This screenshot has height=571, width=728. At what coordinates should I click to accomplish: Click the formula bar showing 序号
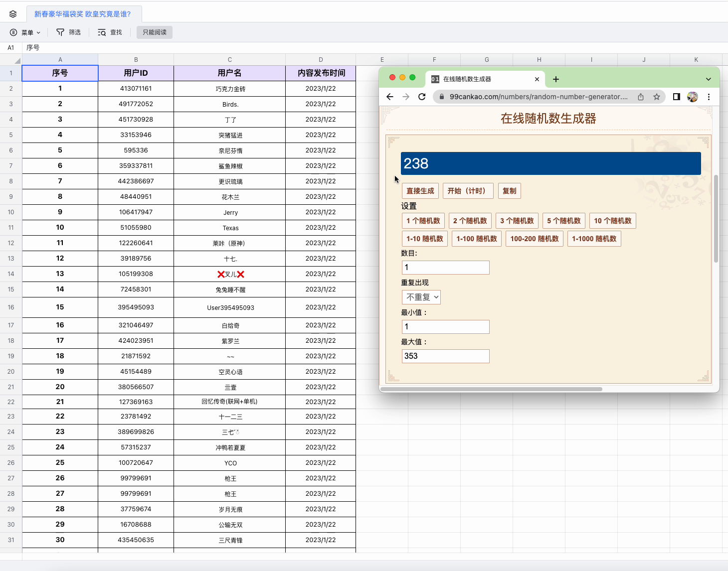(x=374, y=48)
